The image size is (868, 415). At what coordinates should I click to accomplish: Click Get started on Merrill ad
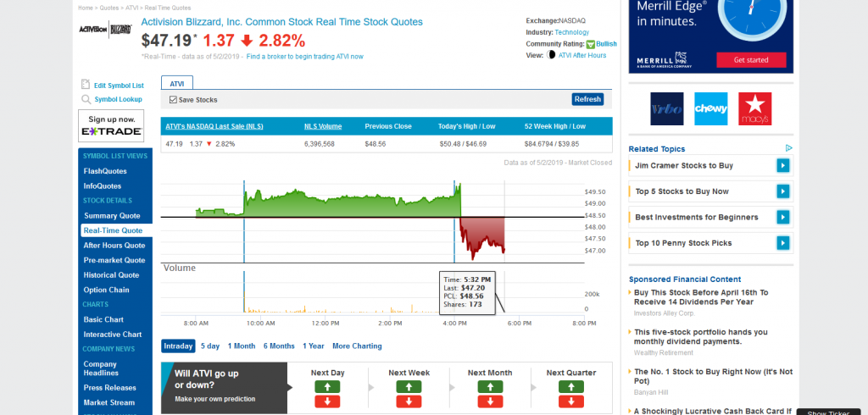coord(751,60)
